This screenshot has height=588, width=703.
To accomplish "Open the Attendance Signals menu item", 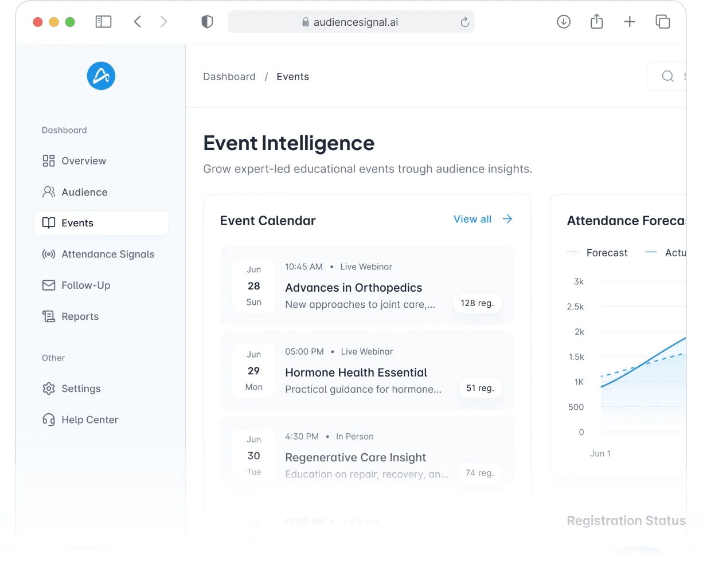I will [101, 254].
